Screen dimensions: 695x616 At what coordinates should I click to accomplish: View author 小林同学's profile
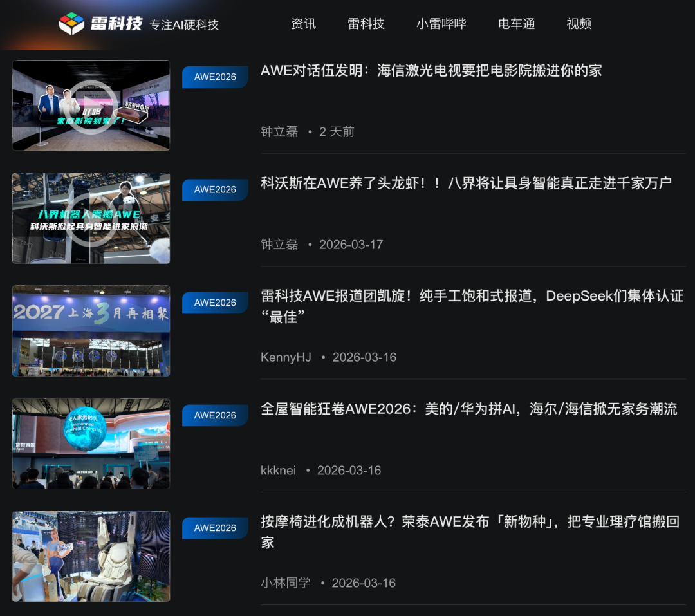(x=286, y=583)
